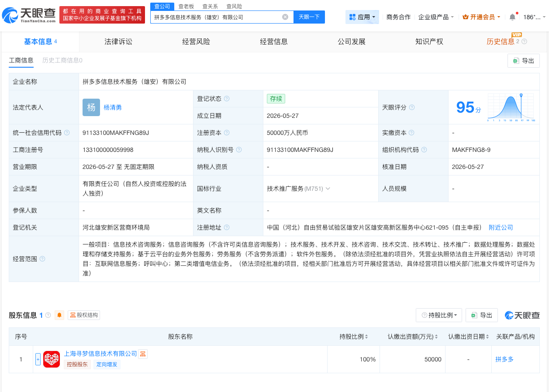
Task: Expand the 开通会员 dropdown arrow
Action: (x=499, y=17)
